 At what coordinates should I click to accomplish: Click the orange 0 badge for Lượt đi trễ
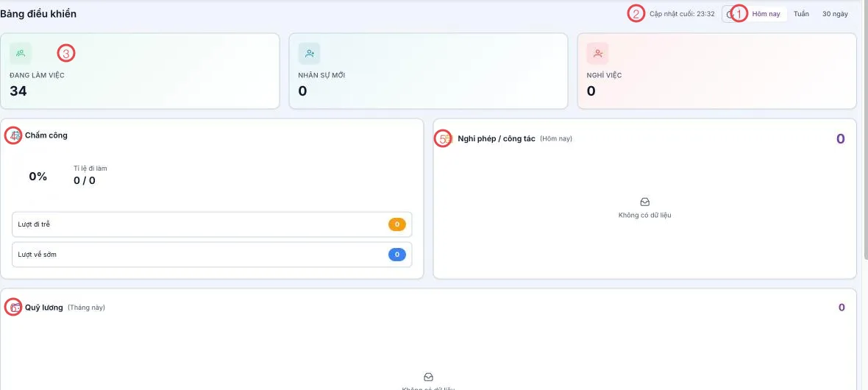(397, 224)
